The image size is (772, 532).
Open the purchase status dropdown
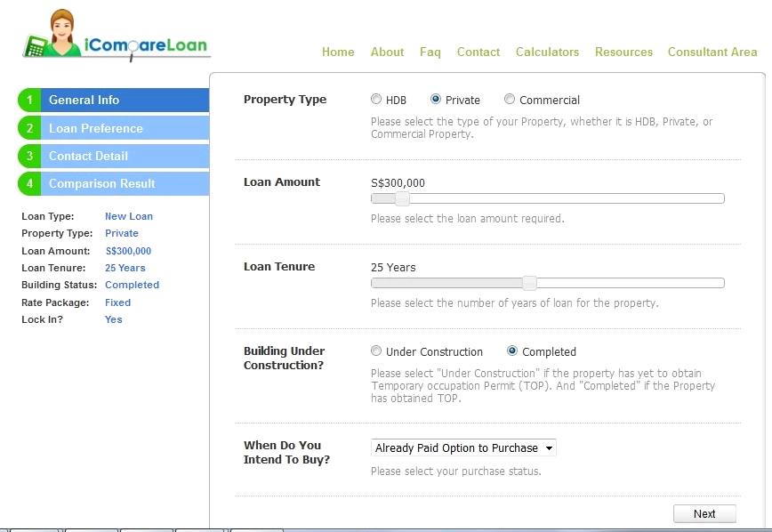tap(463, 447)
